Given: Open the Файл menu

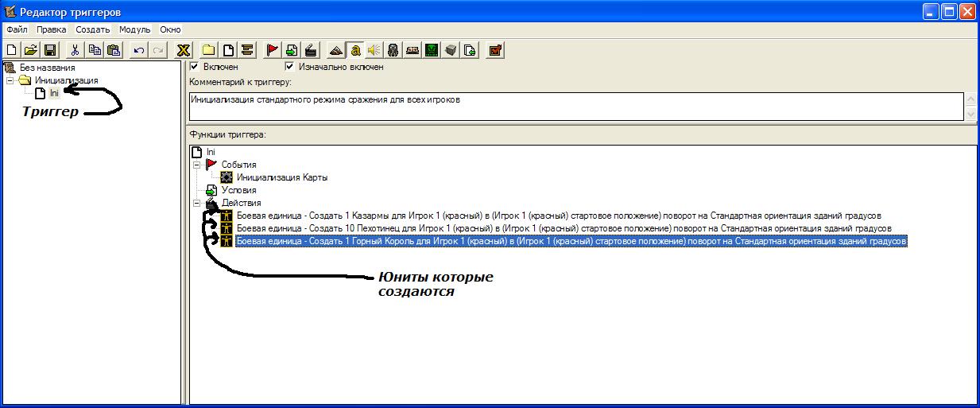Looking at the screenshot, I should tap(17, 29).
